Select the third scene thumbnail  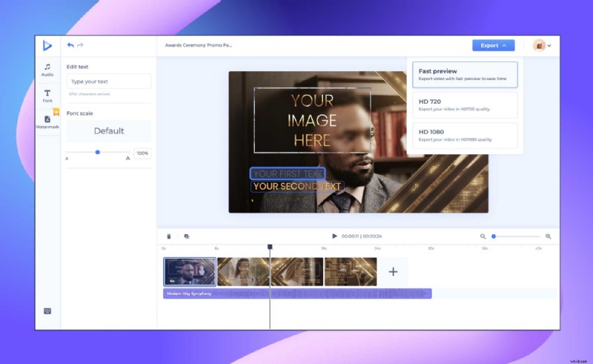click(x=297, y=271)
